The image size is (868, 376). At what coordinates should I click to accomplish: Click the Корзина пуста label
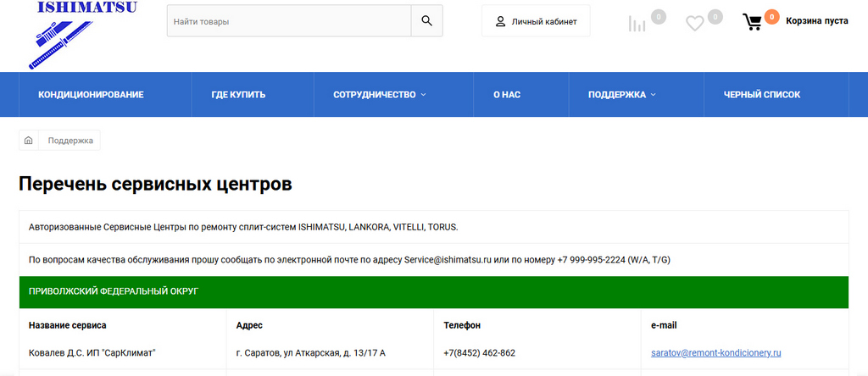coord(817,21)
